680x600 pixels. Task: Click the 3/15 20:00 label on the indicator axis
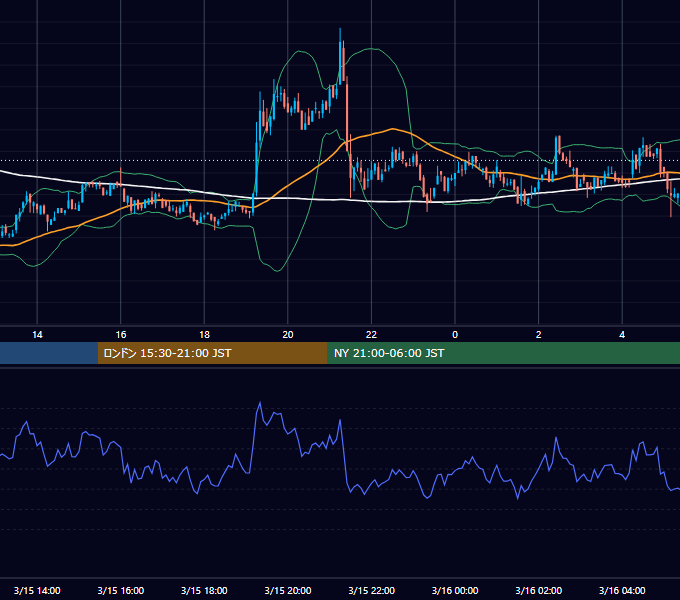(288, 590)
